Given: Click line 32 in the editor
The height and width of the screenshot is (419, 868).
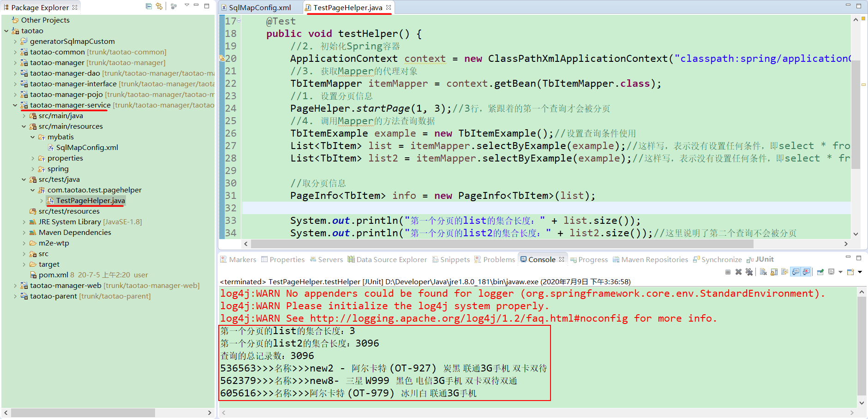Looking at the screenshot, I should pos(546,208).
